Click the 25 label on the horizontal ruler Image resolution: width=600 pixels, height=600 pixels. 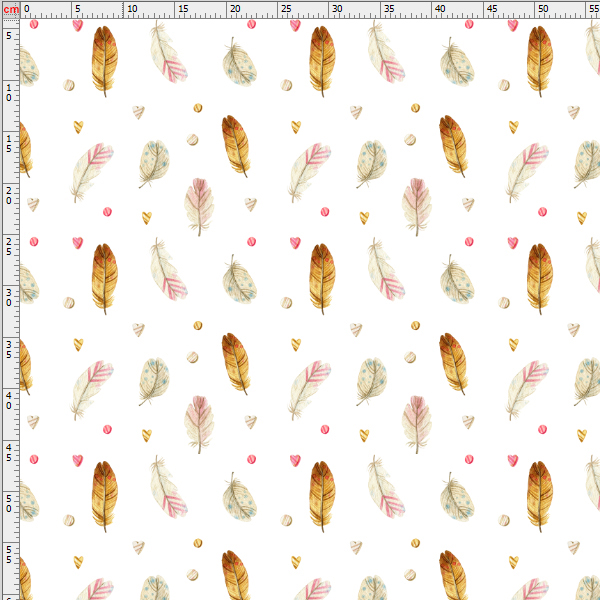click(x=286, y=8)
